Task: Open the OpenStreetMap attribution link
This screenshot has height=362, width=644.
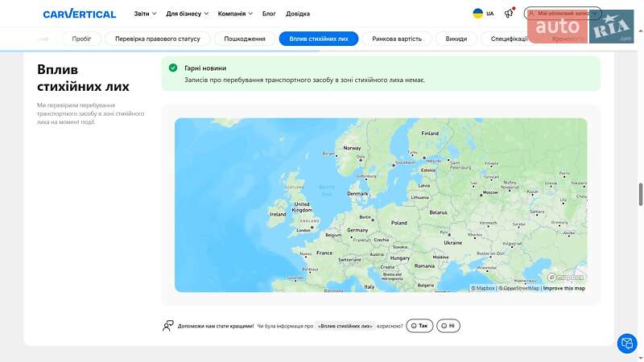Action: (521, 288)
